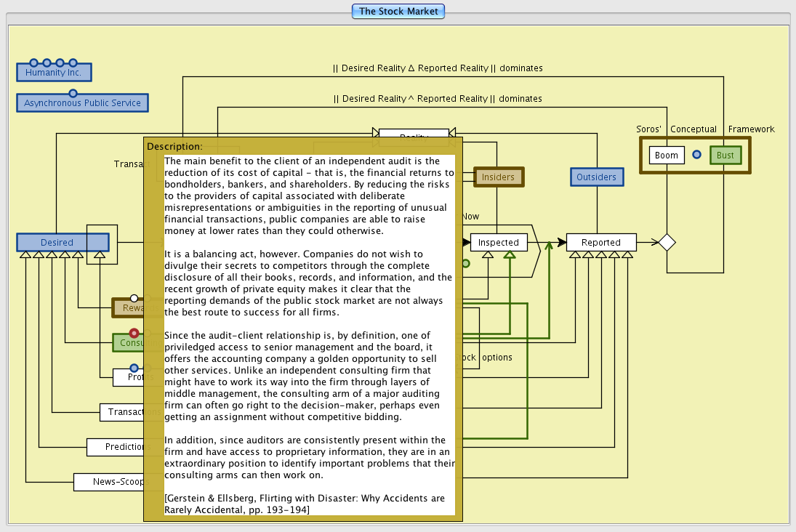
Task: Click the leftmost circle on Humanity Inc.
Action: tap(33, 63)
